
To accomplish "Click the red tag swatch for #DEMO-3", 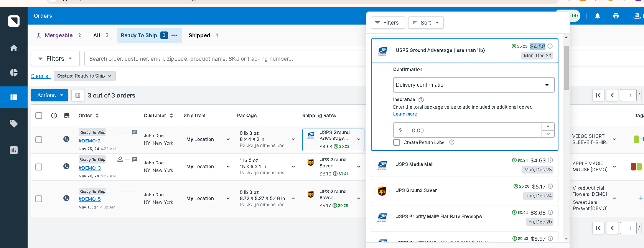I will (x=633, y=167).
